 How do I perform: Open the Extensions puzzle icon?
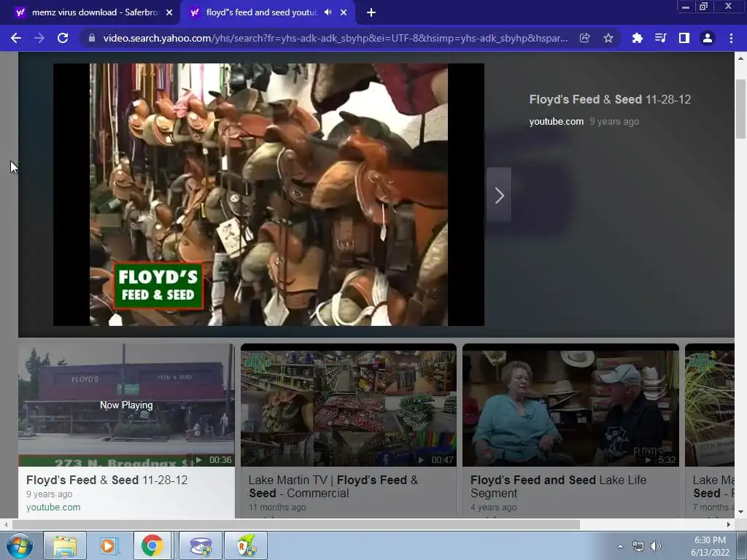coord(637,38)
